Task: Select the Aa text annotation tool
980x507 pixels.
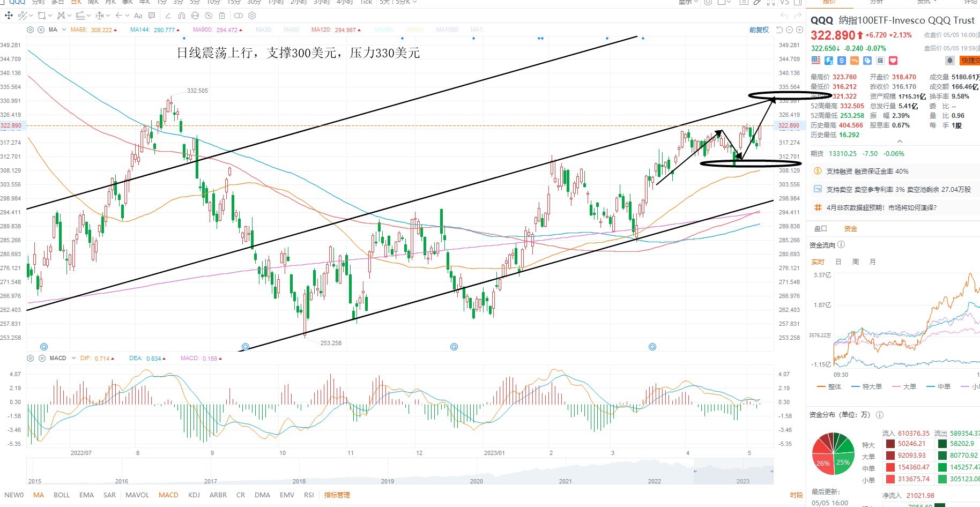Action: tap(138, 16)
